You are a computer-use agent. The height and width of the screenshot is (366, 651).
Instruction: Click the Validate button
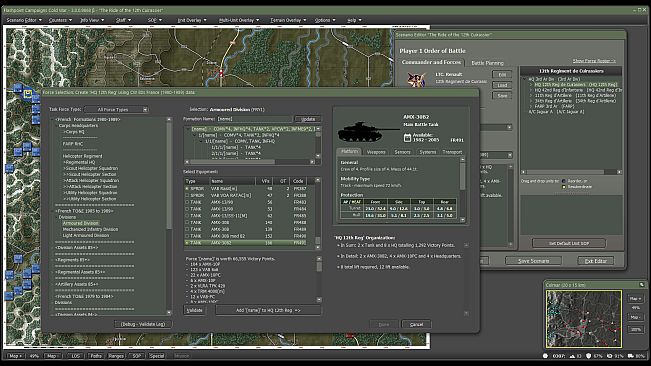(194, 310)
